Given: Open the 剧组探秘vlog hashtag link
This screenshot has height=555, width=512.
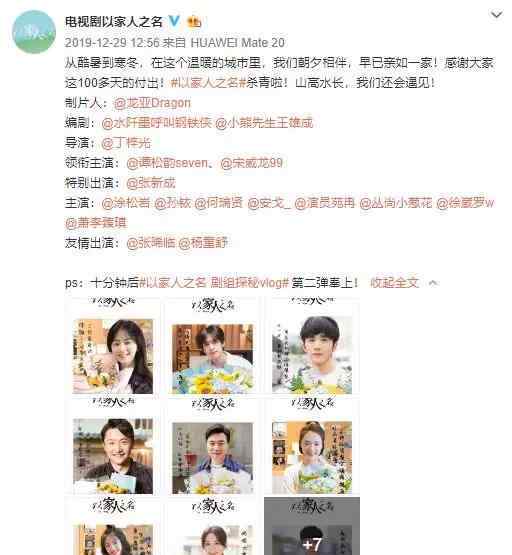Looking at the screenshot, I should point(214,283).
